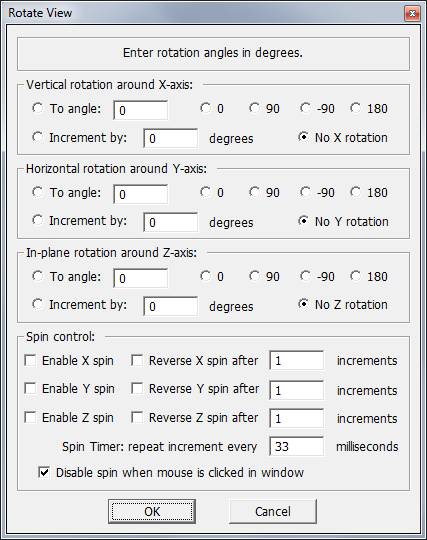Close the Rotate View dialog
The height and width of the screenshot is (540, 427).
pos(412,13)
